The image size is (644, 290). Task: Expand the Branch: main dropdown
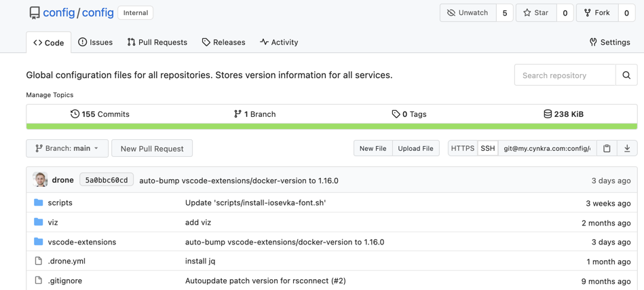pyautogui.click(x=67, y=148)
